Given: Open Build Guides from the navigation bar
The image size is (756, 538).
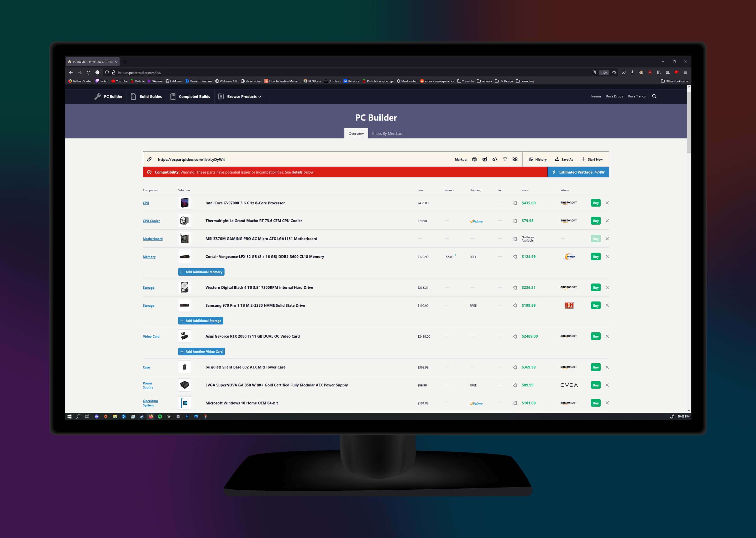Looking at the screenshot, I should [x=146, y=96].
